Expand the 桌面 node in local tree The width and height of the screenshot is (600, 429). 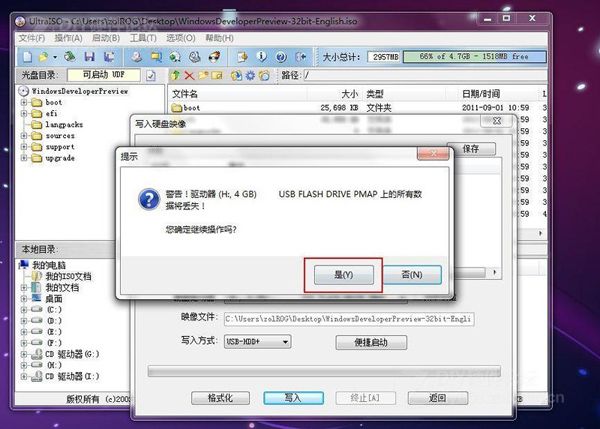click(24, 299)
